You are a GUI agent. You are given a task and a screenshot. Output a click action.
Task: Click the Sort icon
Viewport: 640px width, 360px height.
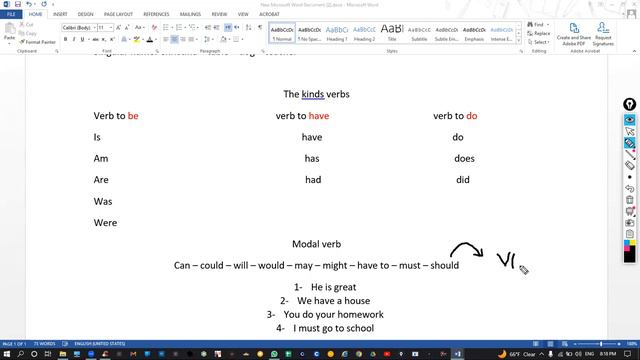click(x=248, y=28)
